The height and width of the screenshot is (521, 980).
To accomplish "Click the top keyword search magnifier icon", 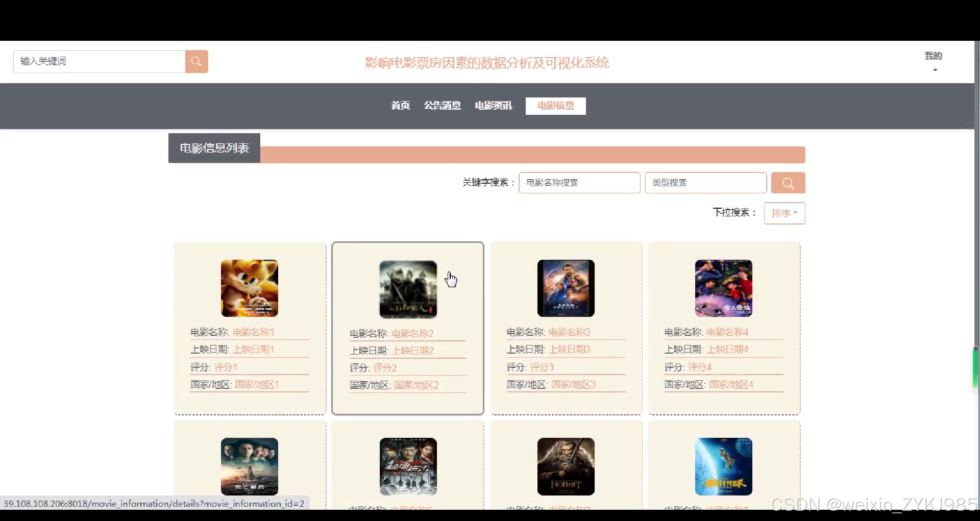I will (x=197, y=62).
